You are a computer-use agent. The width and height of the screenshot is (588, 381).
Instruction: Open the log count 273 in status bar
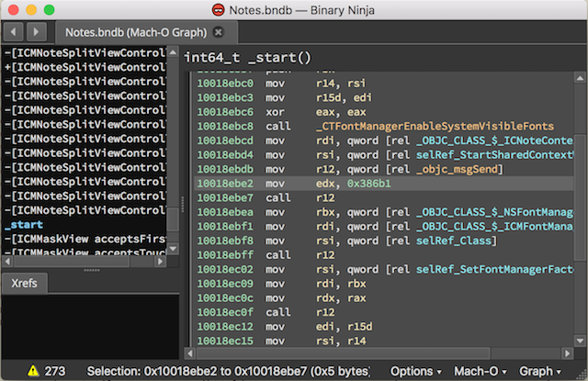[55, 371]
